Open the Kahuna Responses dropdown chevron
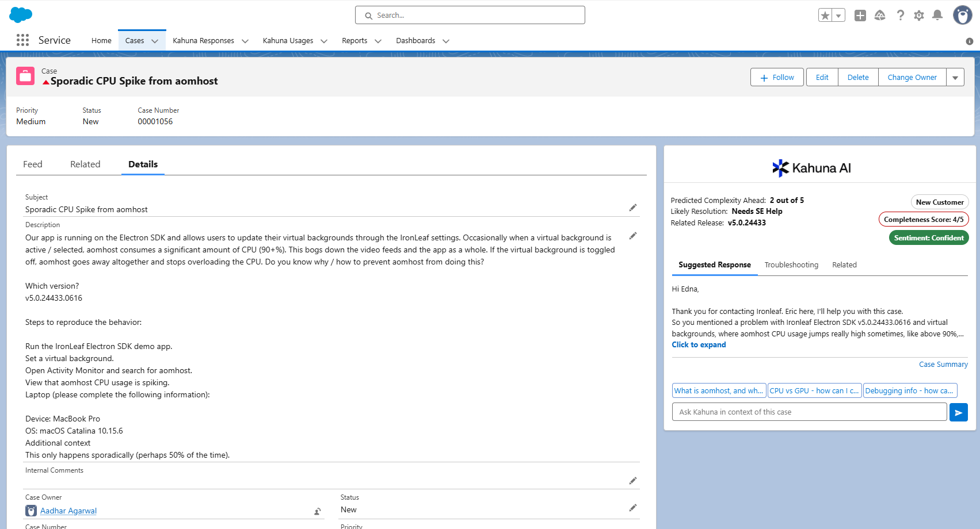The height and width of the screenshot is (529, 980). (245, 41)
